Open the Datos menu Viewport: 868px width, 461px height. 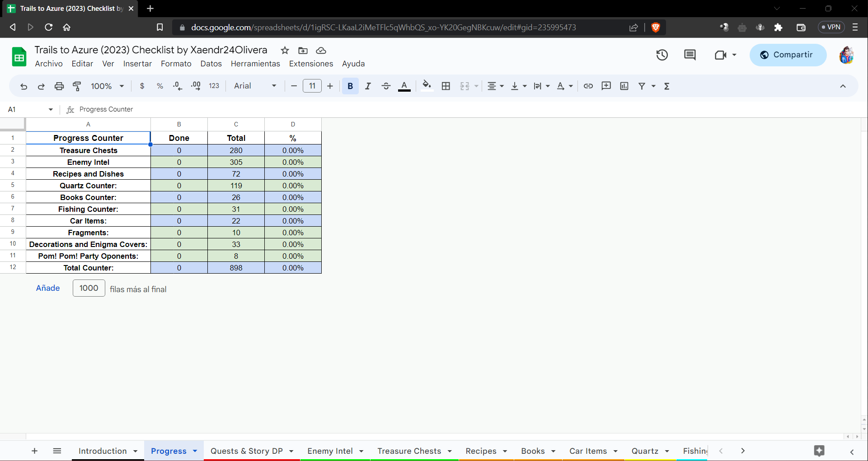coord(211,64)
